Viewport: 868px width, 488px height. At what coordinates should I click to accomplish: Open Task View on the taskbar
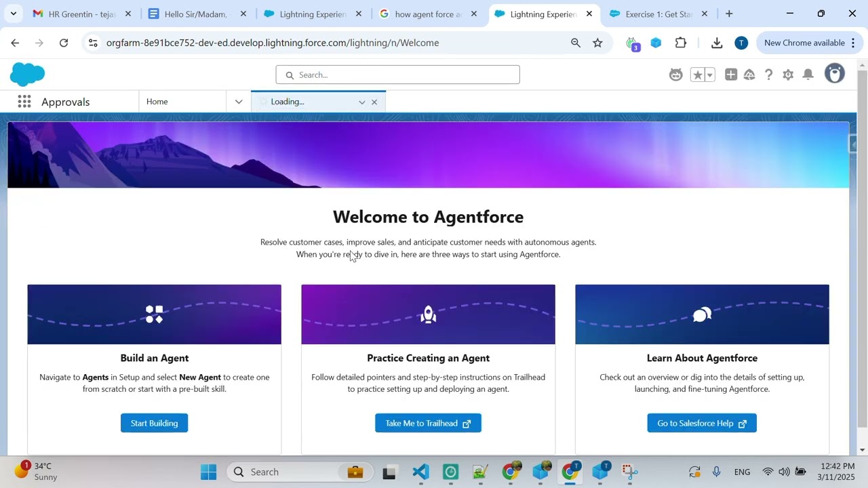[389, 472]
